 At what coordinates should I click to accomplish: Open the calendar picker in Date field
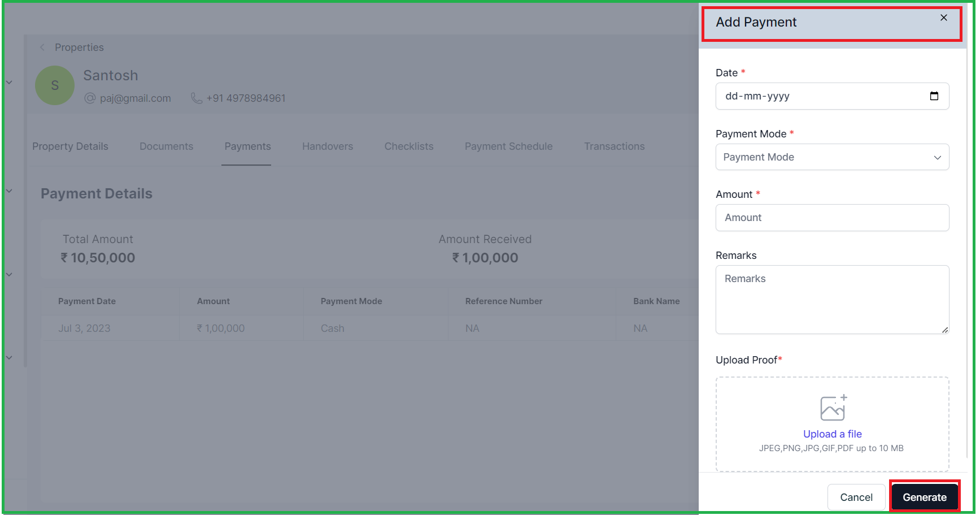pos(934,96)
